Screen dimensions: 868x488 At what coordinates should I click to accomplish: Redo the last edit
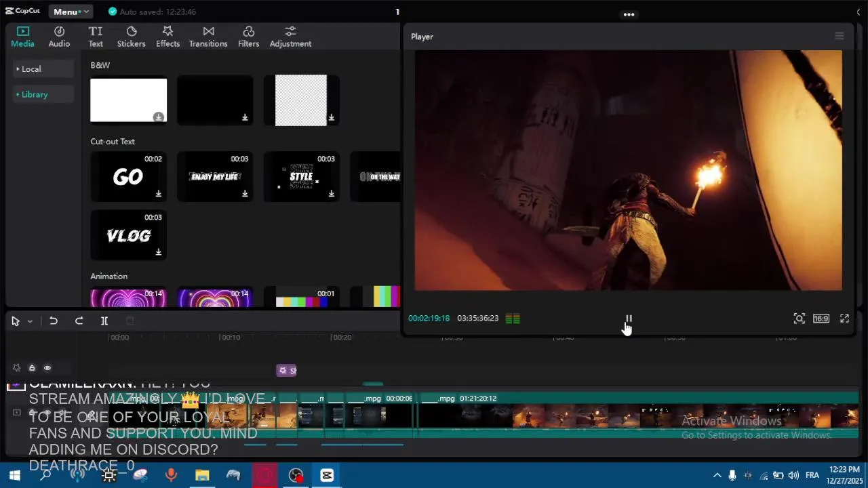click(x=79, y=321)
